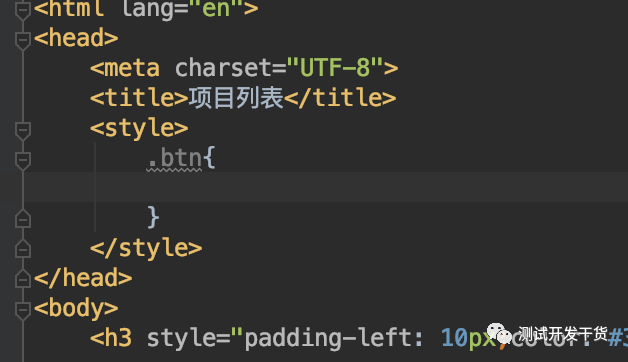Place cursor in meta charset line
628x362 pixels.
coord(244,68)
